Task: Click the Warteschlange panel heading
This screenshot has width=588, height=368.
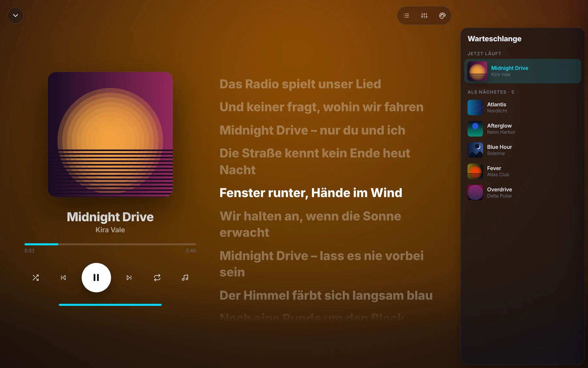Action: pyautogui.click(x=495, y=39)
